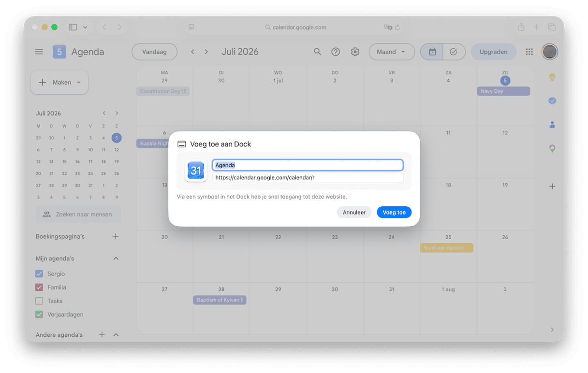Click the Agenda name text field
The image size is (588, 373).
[x=308, y=165]
